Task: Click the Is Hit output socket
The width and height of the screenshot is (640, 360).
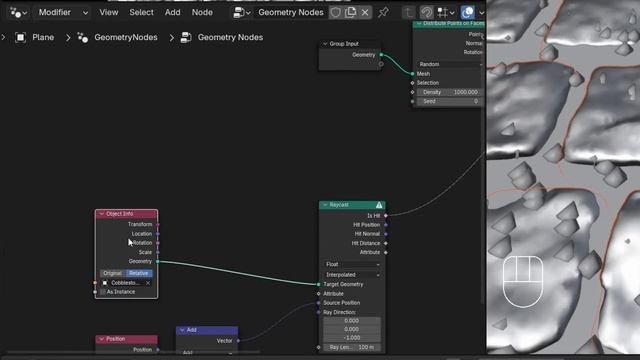Action: [386, 216]
